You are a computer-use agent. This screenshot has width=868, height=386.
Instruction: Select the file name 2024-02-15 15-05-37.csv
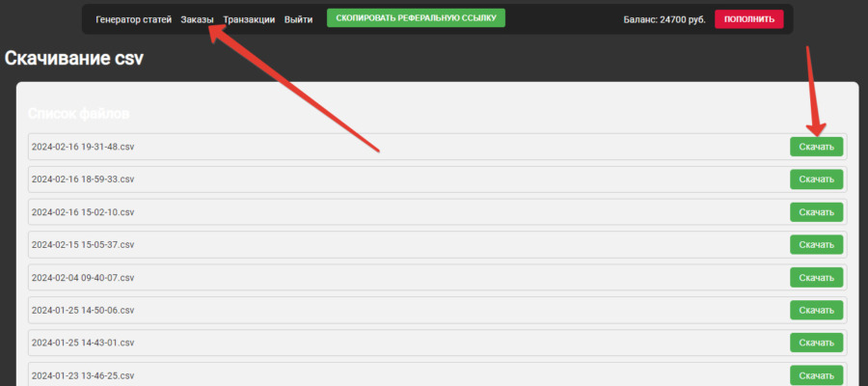coord(83,245)
